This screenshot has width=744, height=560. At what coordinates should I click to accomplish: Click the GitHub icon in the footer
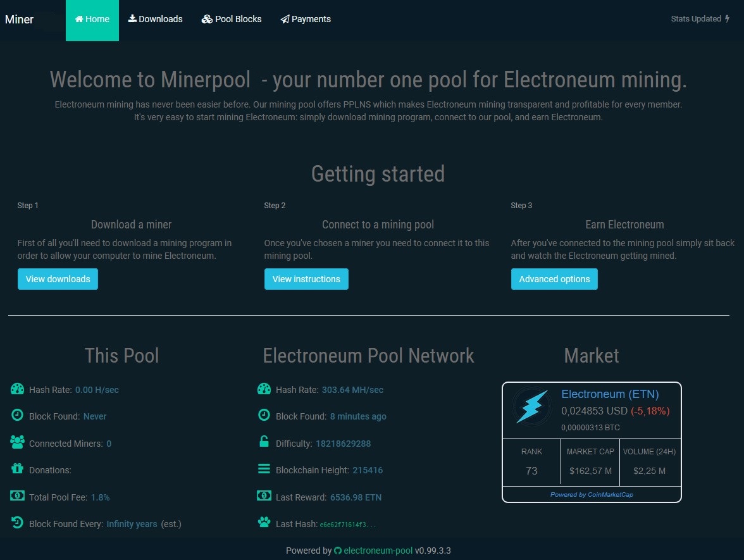point(338,551)
